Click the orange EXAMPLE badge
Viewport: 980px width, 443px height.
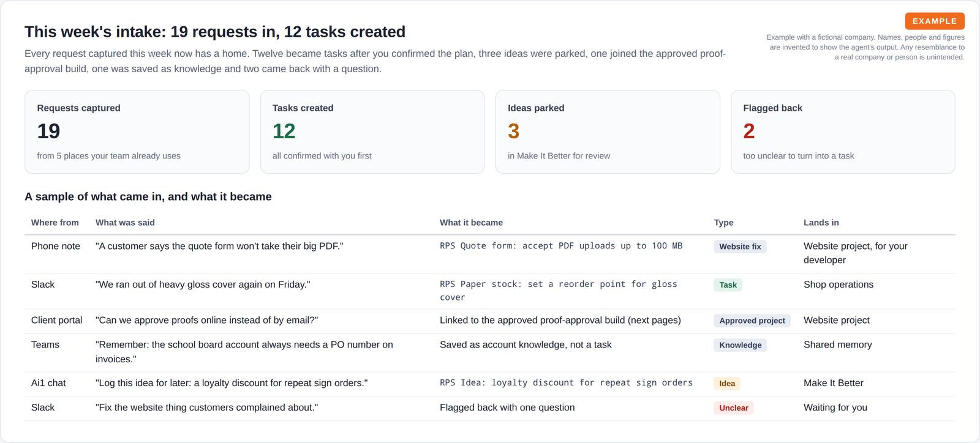point(935,21)
